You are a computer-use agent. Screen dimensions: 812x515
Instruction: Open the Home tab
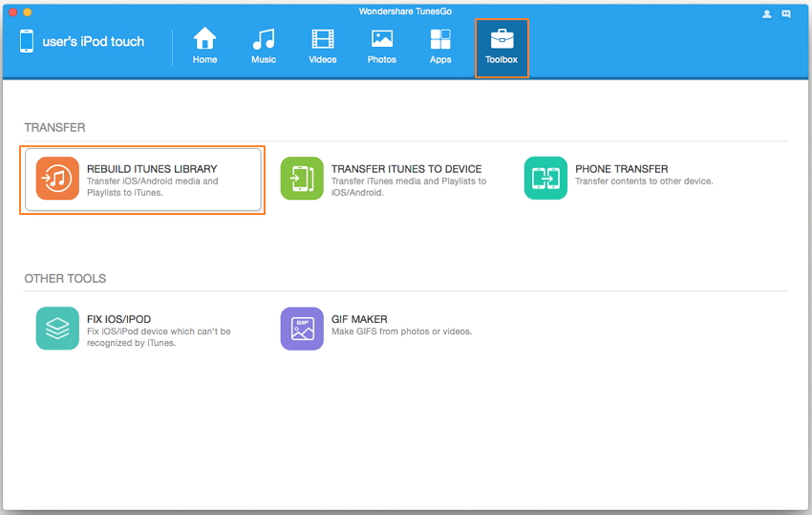coord(204,46)
